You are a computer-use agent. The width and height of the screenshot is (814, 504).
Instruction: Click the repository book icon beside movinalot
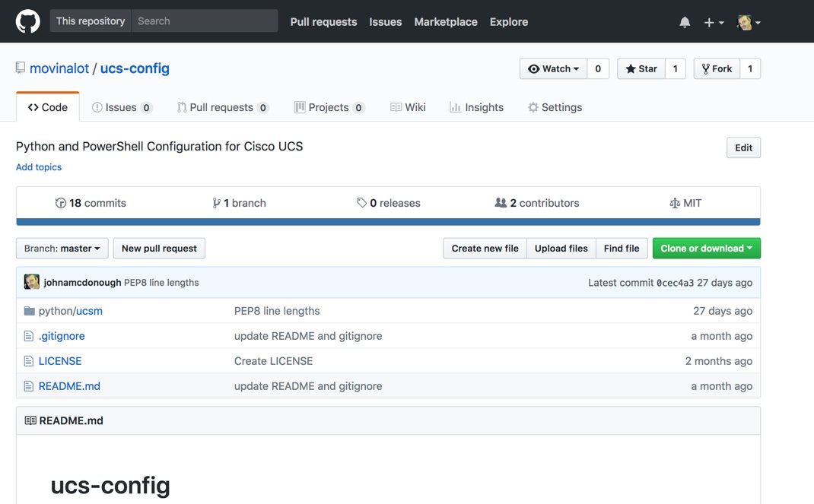coord(21,68)
